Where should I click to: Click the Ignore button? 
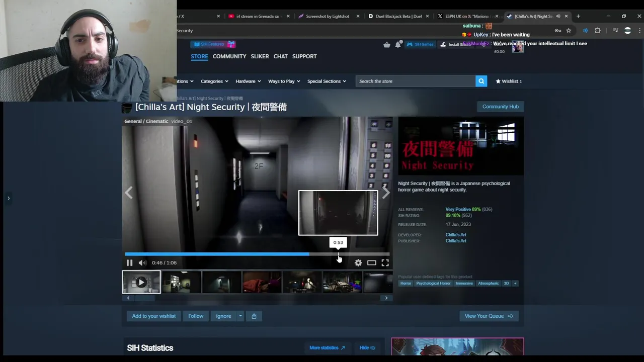point(223,316)
